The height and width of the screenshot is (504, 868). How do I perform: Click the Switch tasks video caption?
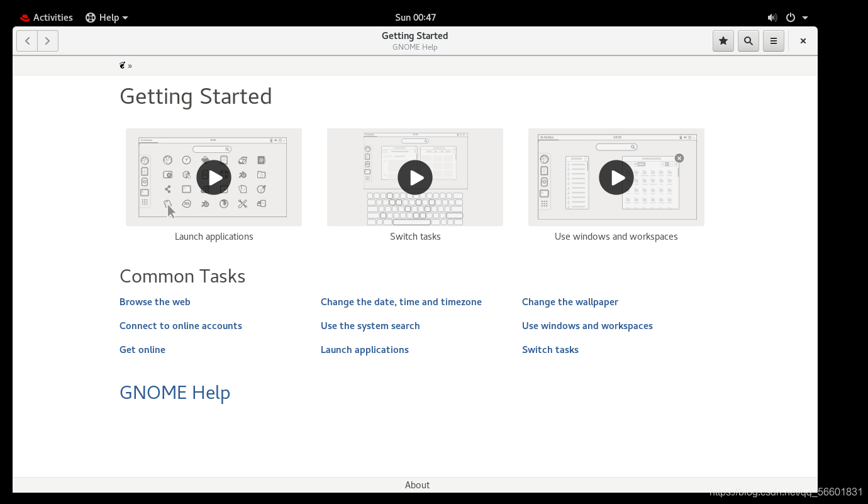[415, 237]
